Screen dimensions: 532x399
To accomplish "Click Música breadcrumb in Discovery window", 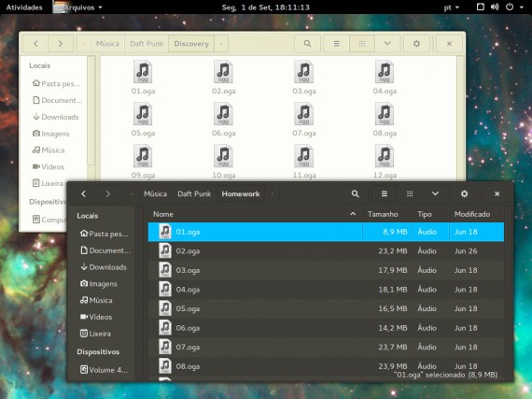I will pos(107,44).
